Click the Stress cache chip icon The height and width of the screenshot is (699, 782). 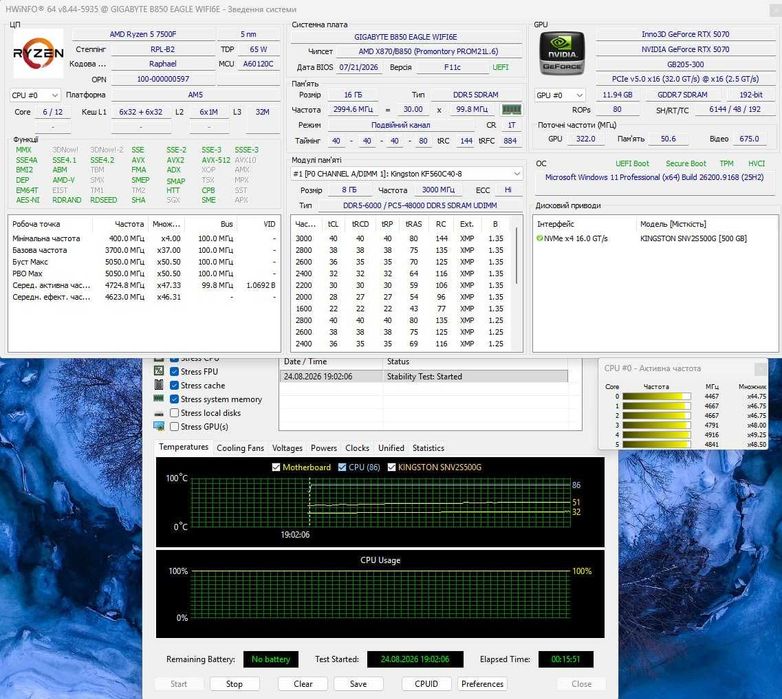[159, 385]
